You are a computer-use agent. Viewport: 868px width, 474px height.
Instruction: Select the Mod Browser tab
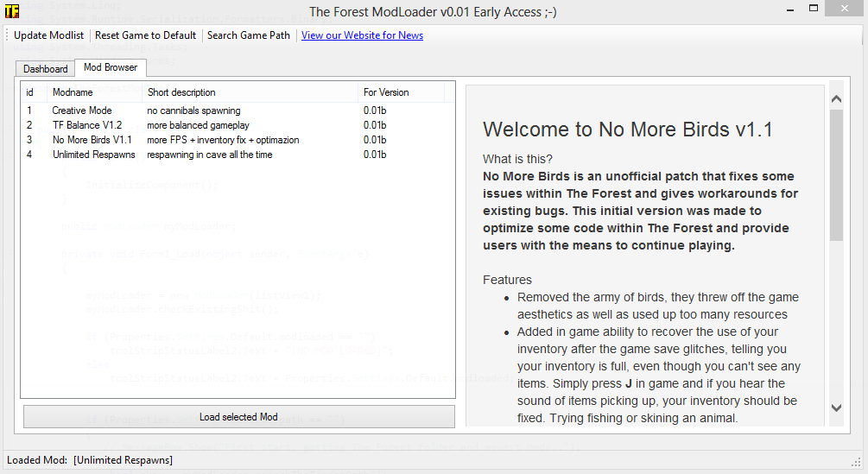[x=110, y=67]
